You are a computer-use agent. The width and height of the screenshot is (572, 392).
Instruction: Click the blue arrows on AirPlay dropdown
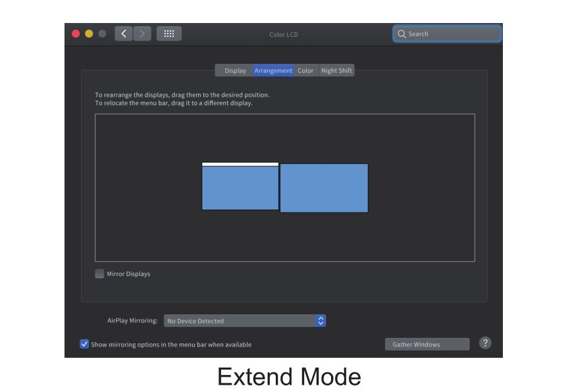pyautogui.click(x=321, y=321)
